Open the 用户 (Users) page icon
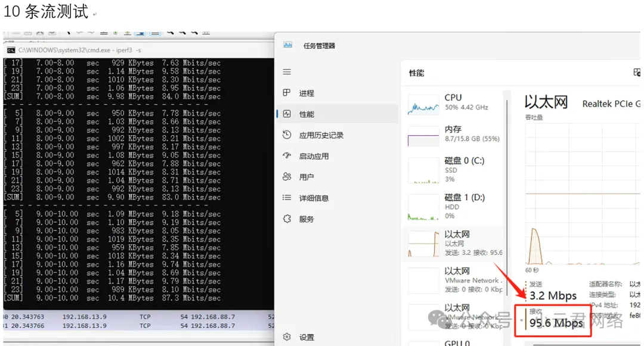 pyautogui.click(x=287, y=177)
